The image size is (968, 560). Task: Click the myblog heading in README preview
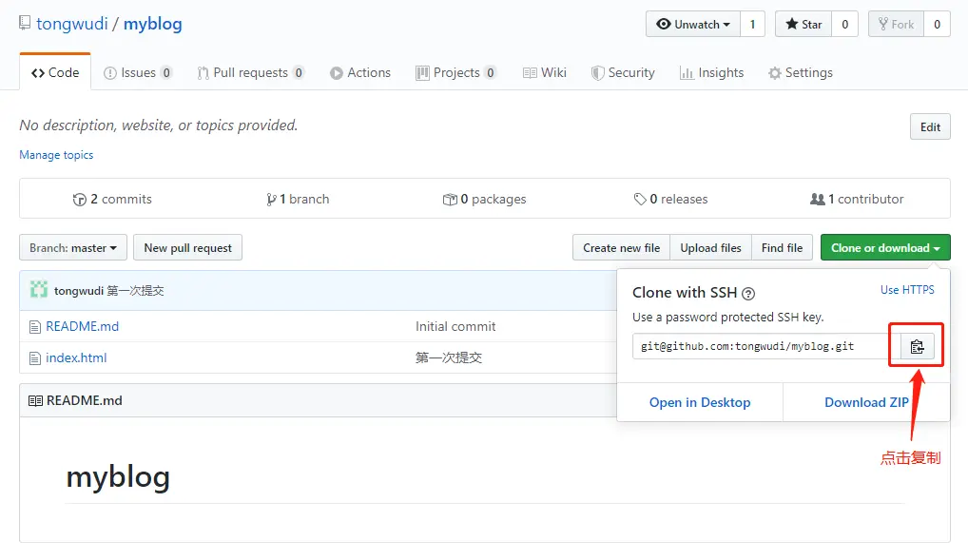coord(118,477)
